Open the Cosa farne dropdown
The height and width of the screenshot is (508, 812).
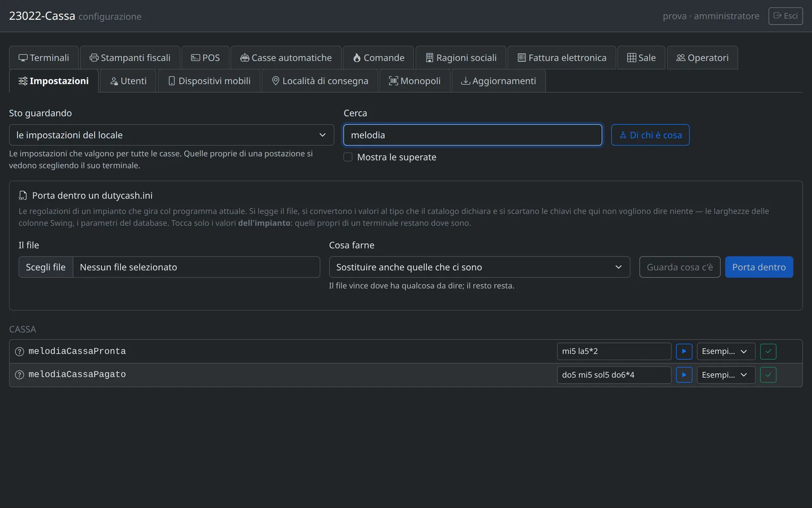click(x=480, y=267)
